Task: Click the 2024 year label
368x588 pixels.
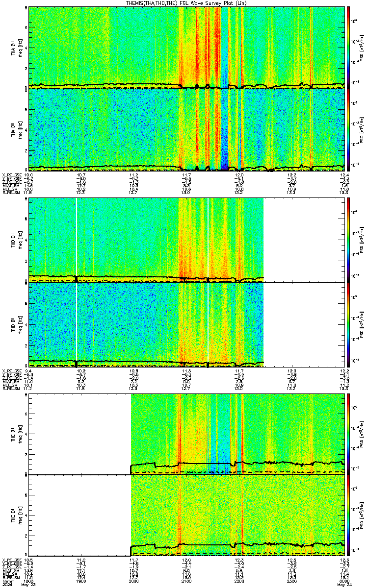Action: click(7, 585)
